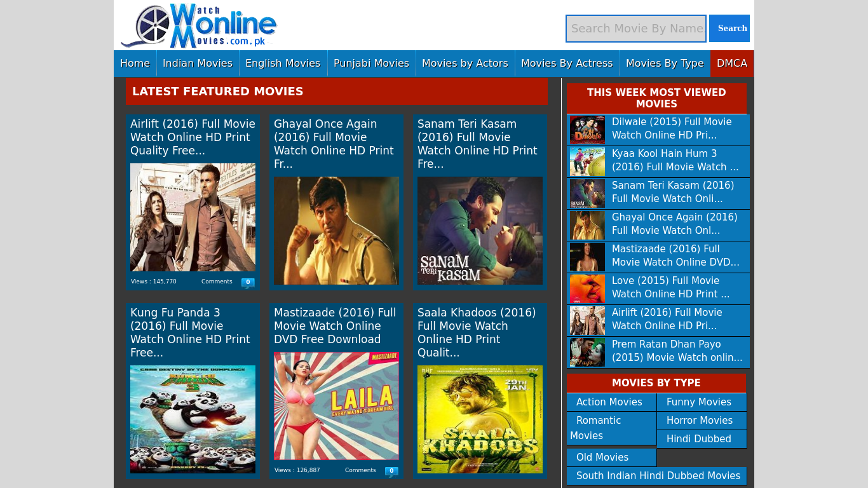868x488 pixels.
Task: Open Mastizaade in most viewed sidebar
Action: tap(675, 255)
